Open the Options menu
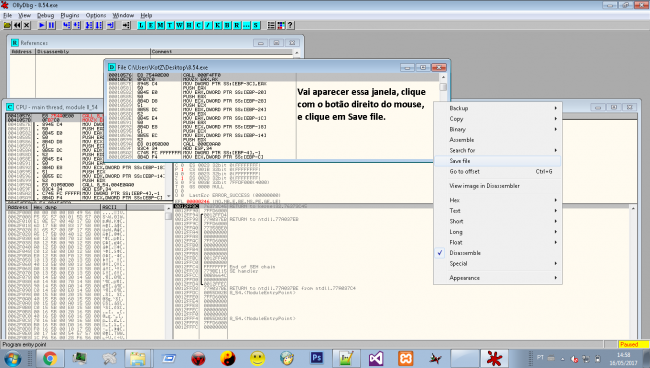650x368 pixels. click(96, 15)
